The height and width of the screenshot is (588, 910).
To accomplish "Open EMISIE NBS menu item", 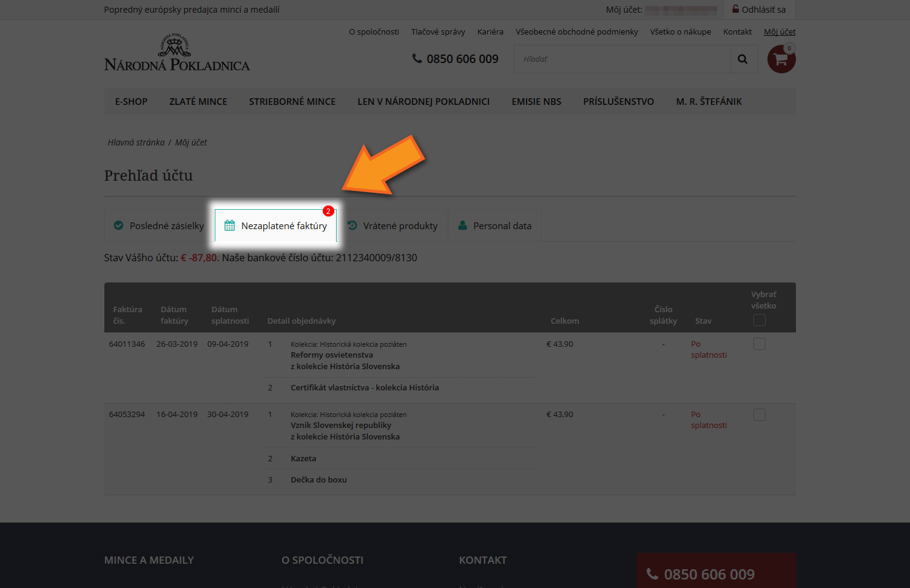I will pos(536,101).
